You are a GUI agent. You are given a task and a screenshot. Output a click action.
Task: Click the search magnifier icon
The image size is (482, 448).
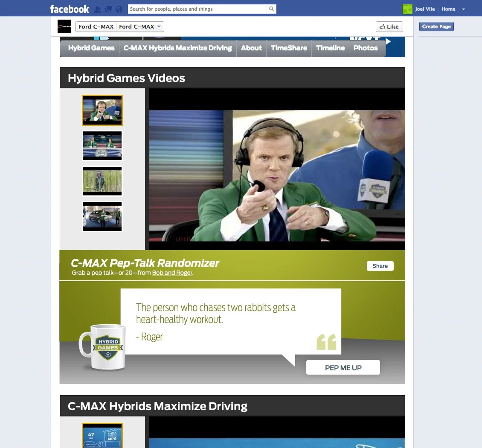pos(271,9)
